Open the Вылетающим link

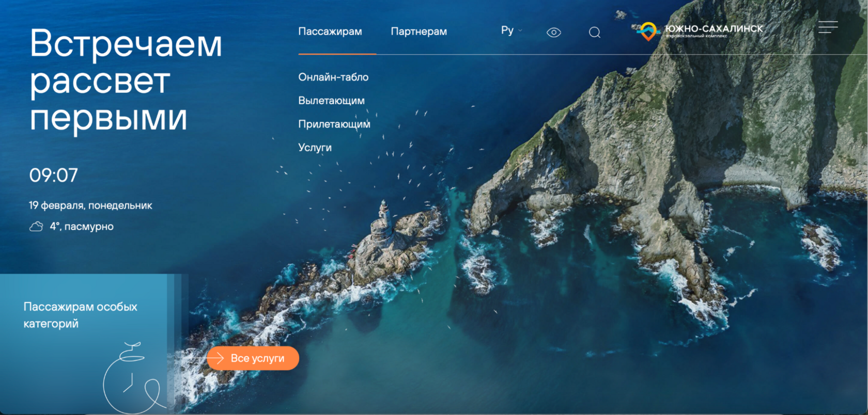coord(331,101)
